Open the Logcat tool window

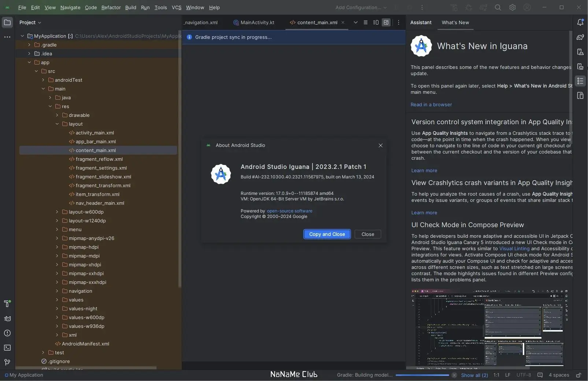click(7, 318)
